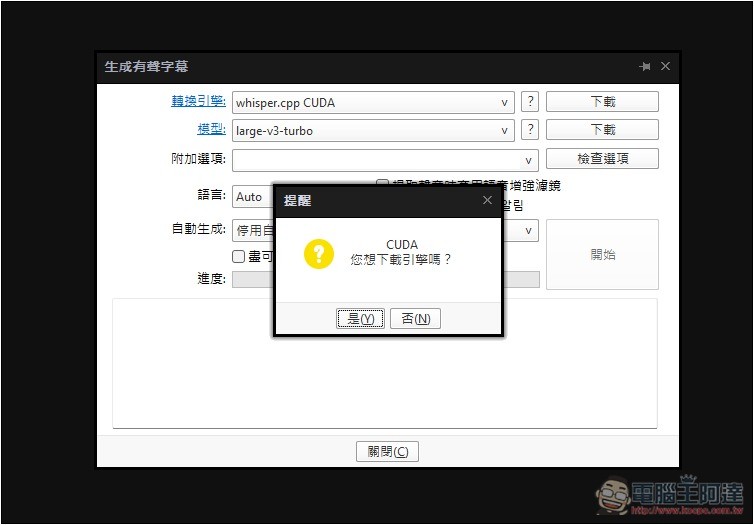Click the 生成有聲字幕 window title
The image size is (754, 525).
point(146,66)
